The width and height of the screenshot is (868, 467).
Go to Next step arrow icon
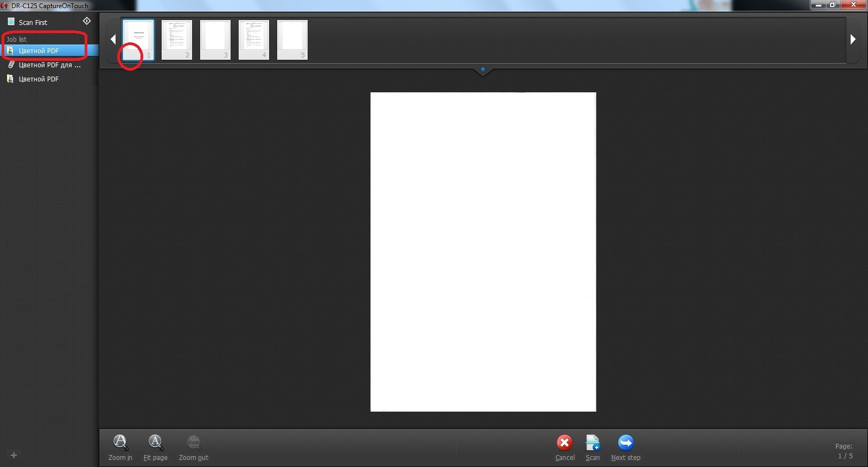626,443
